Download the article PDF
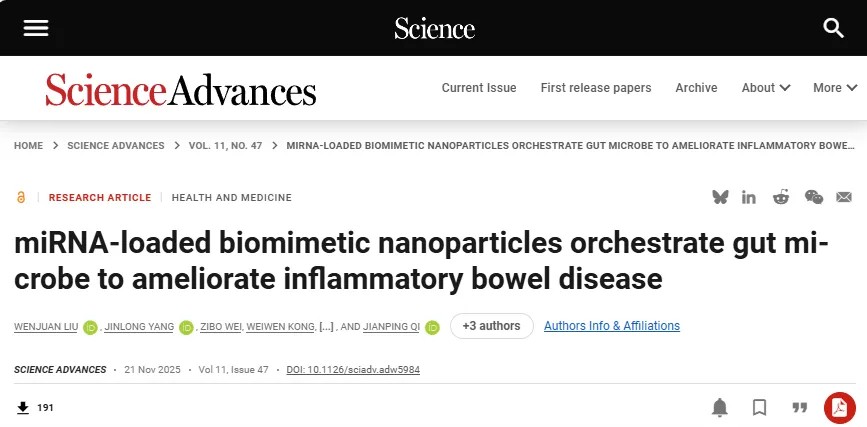 (839, 407)
